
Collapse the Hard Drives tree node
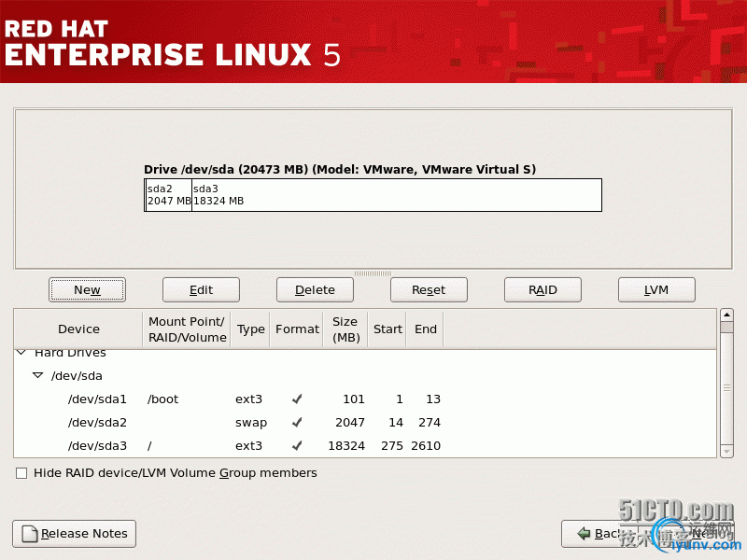(x=21, y=353)
